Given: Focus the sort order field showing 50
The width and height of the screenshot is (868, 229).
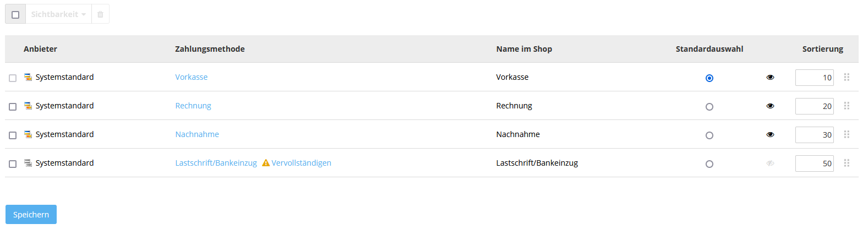Looking at the screenshot, I should [815, 163].
